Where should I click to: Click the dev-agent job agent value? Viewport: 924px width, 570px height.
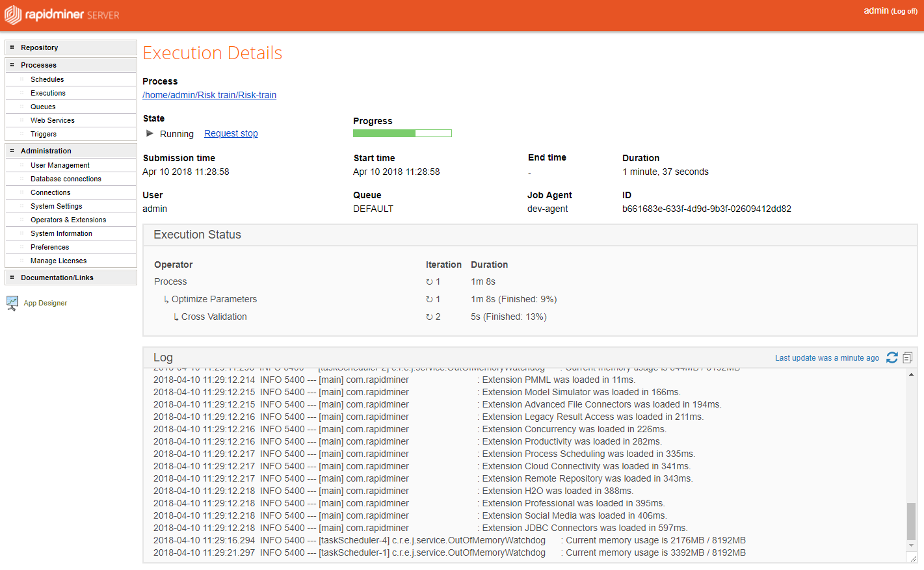[548, 209]
